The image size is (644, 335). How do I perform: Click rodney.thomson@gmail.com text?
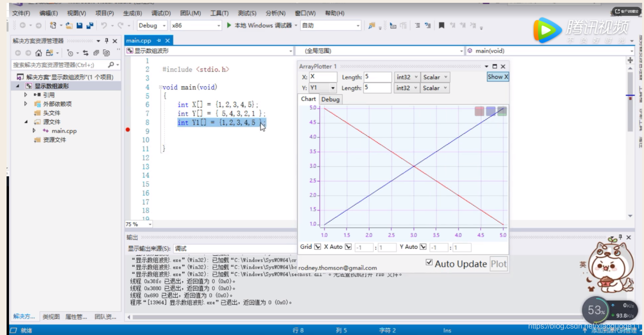pyautogui.click(x=338, y=268)
